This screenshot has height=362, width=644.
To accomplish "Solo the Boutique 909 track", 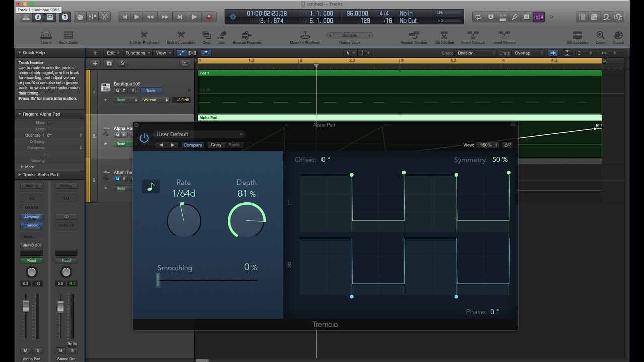I will [x=124, y=90].
